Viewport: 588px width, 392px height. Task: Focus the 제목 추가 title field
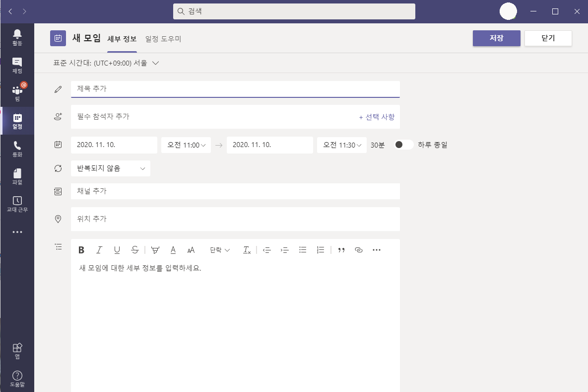236,89
